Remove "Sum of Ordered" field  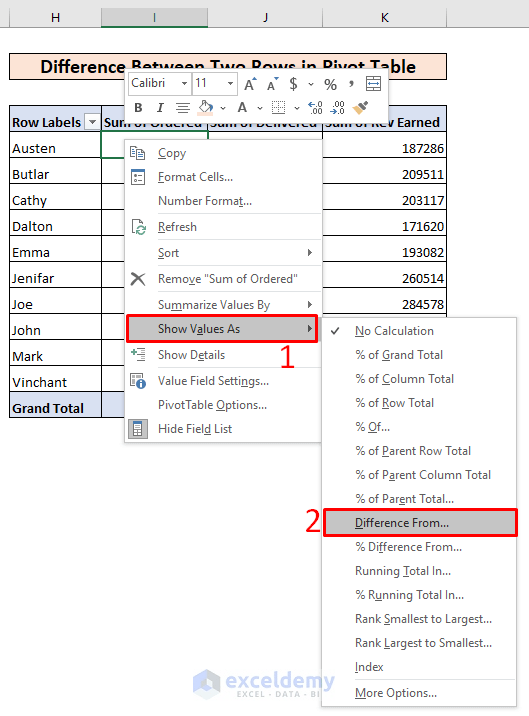(x=223, y=279)
